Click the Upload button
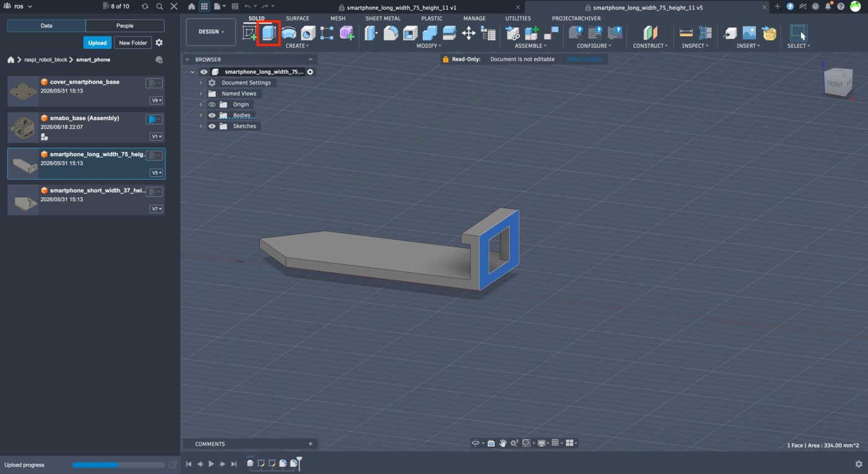The image size is (868, 474). (97, 43)
